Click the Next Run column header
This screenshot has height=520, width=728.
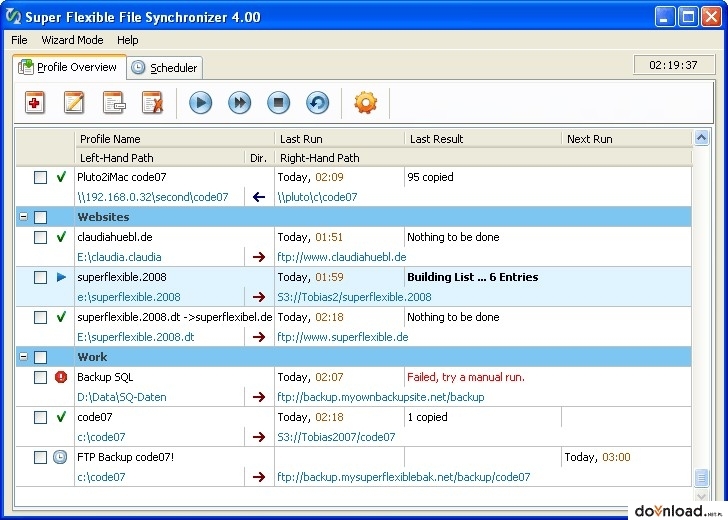click(627, 139)
